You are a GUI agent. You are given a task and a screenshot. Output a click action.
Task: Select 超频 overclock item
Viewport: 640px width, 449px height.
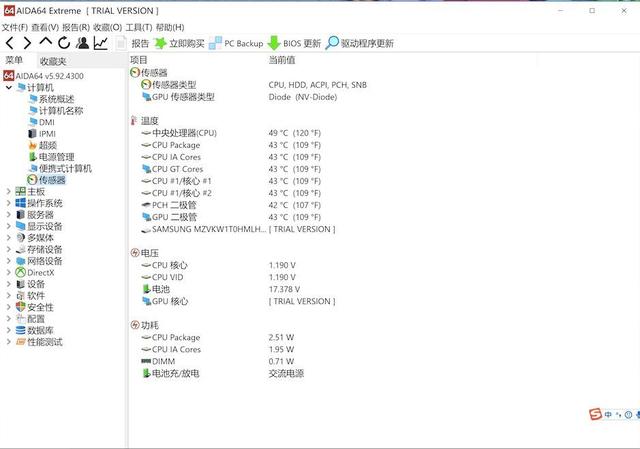pyautogui.click(x=43, y=145)
